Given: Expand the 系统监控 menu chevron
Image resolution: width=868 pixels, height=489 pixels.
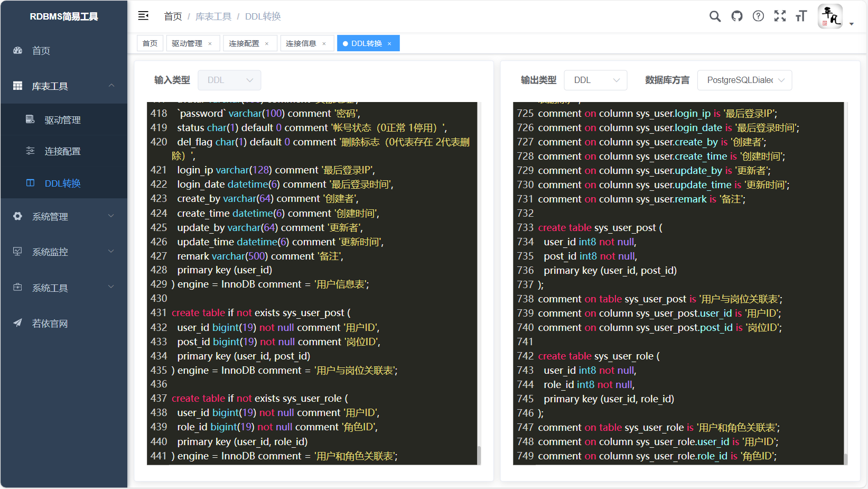Looking at the screenshot, I should (x=111, y=251).
